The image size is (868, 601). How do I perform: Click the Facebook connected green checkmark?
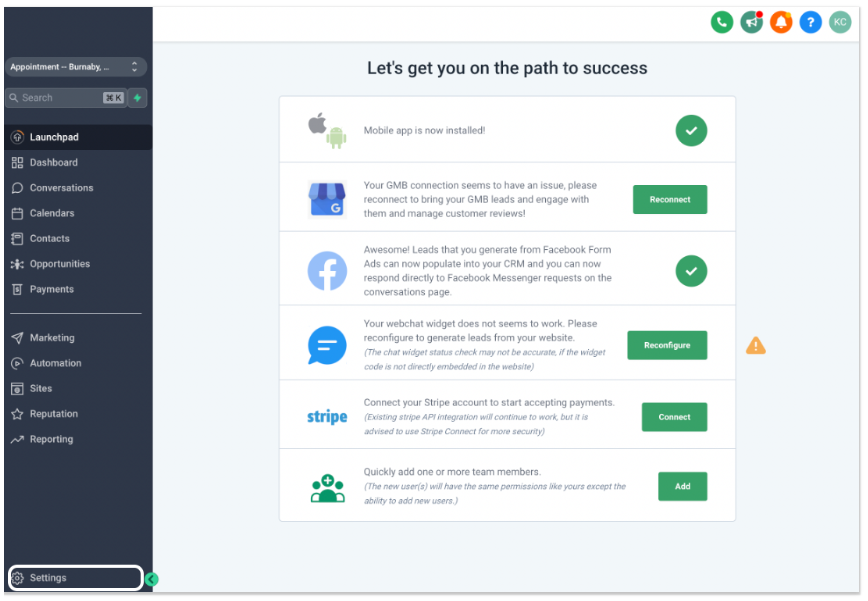691,271
